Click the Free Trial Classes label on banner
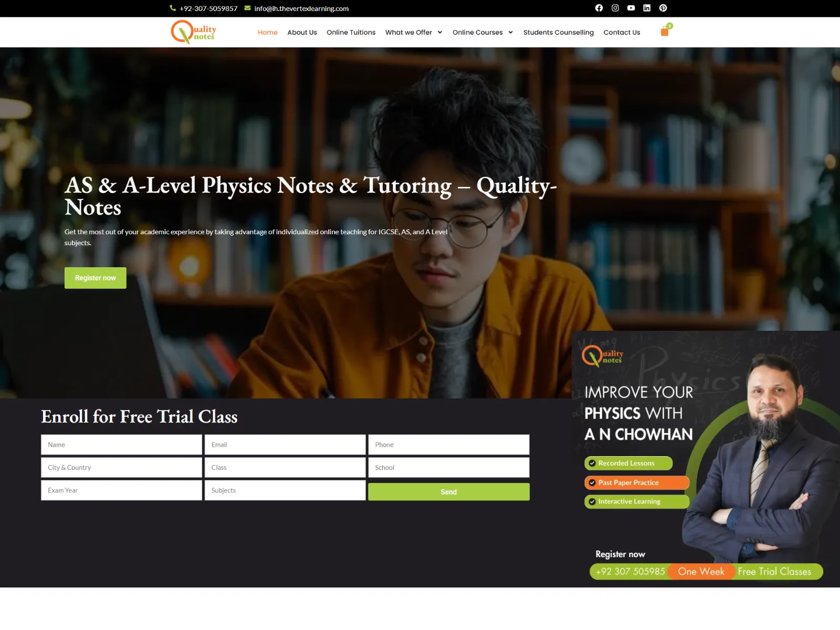This screenshot has width=840, height=630. (x=774, y=571)
